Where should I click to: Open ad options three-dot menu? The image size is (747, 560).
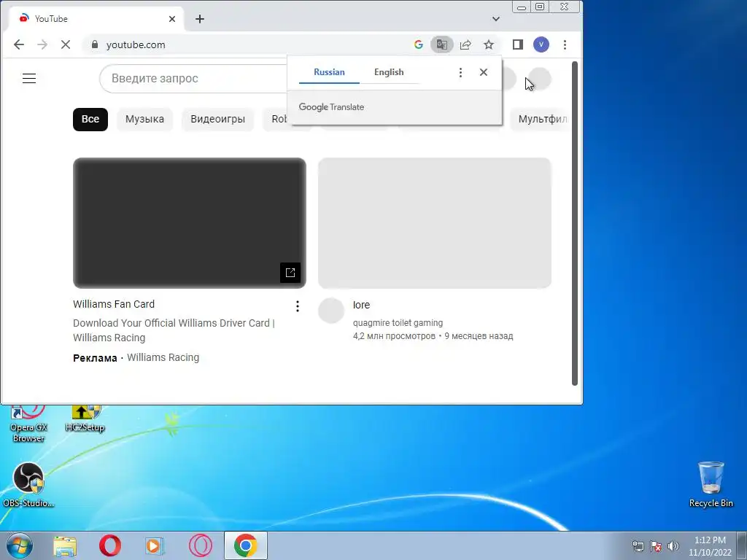298,306
